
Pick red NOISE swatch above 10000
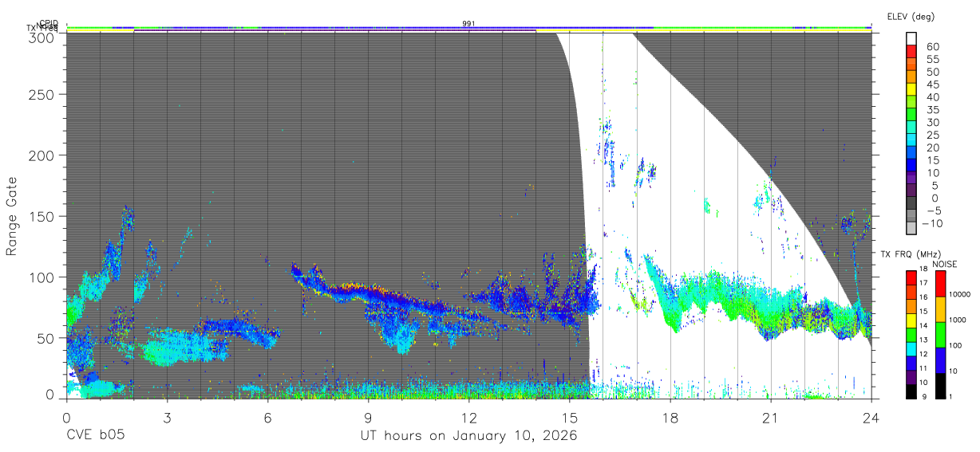point(940,284)
